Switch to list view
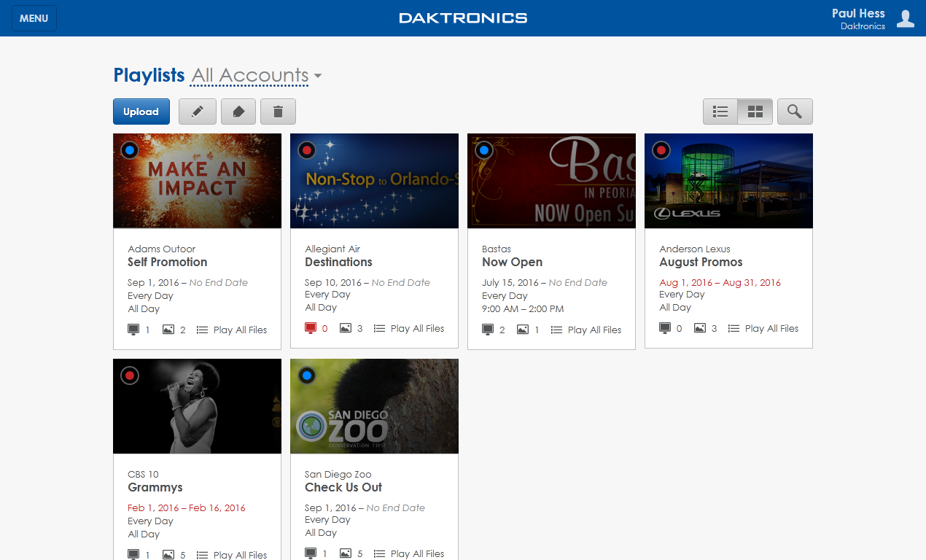 720,112
